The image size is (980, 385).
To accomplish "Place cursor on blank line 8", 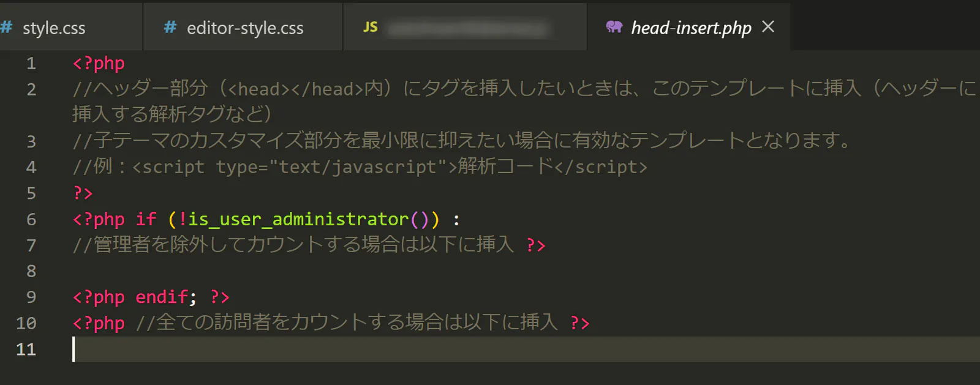I will click(526, 271).
